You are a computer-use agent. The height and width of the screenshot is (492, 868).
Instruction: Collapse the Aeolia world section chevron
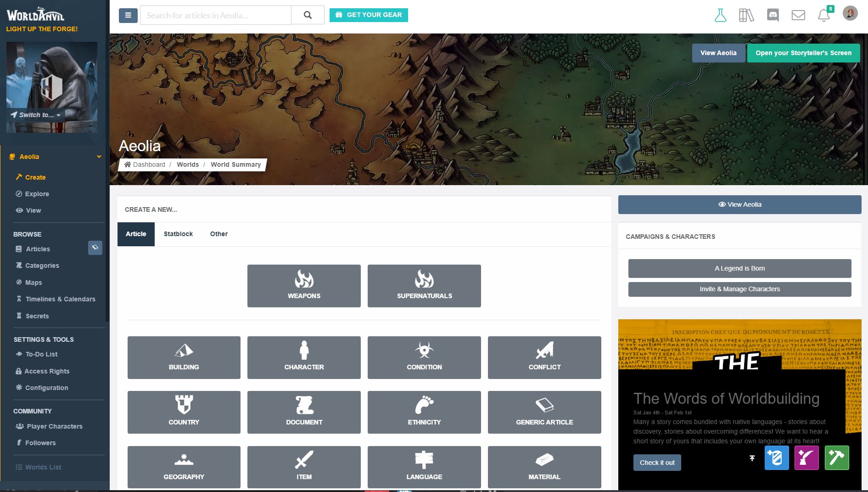[99, 157]
